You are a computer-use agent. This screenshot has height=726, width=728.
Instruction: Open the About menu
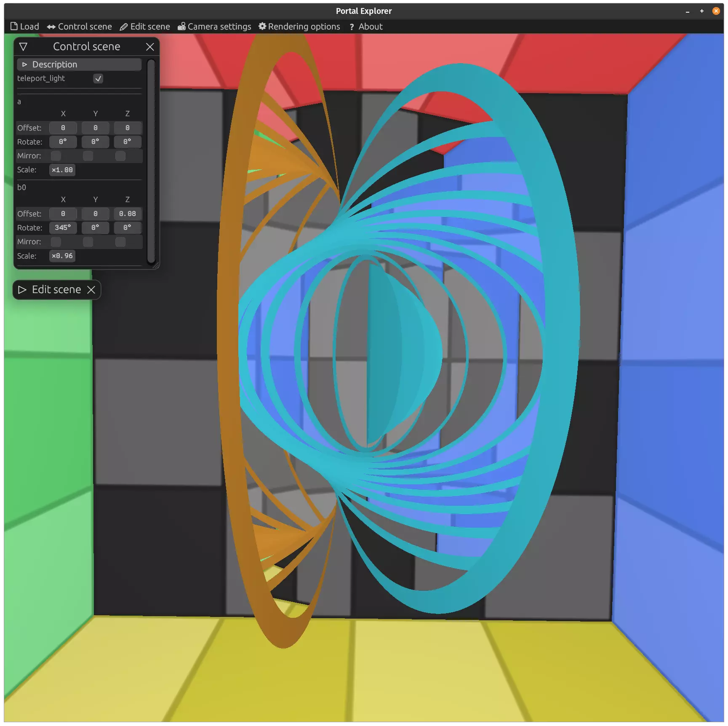point(366,27)
